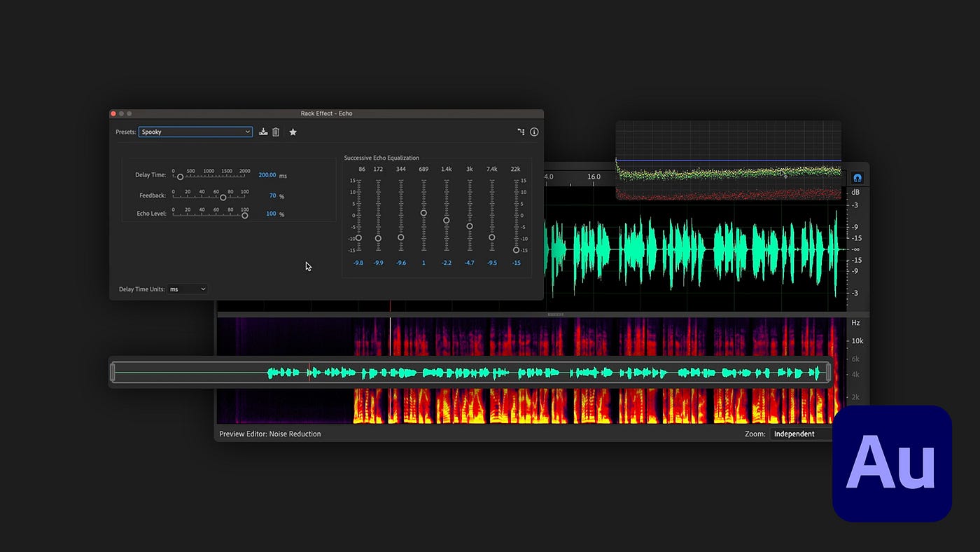Click the noise floor scatter graph

click(728, 160)
